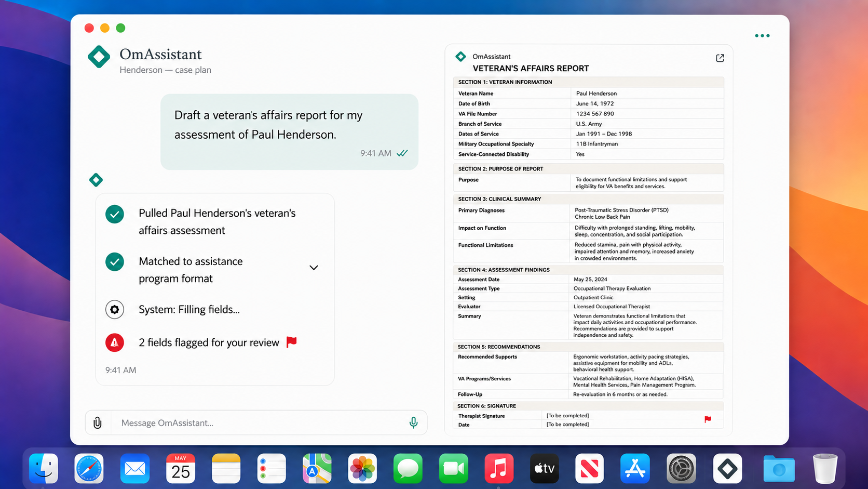The height and width of the screenshot is (489, 868).
Task: Click the attachment paperclip icon
Action: pyautogui.click(x=98, y=423)
